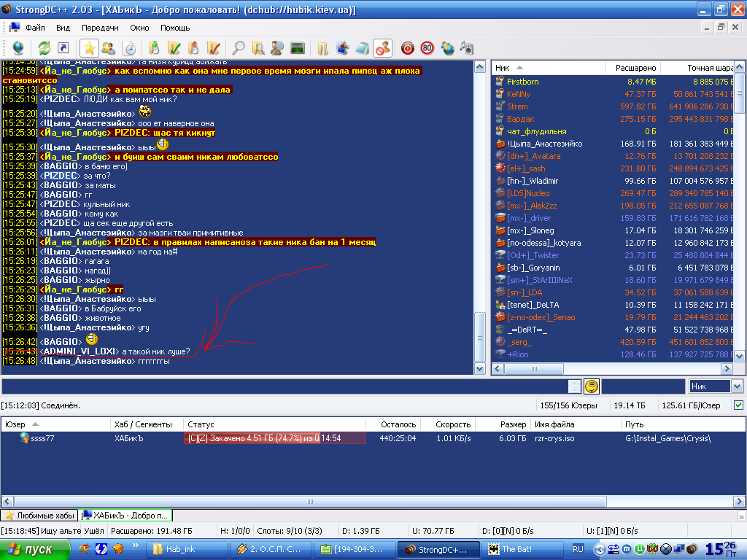747x560 pixels.
Task: Toggle the speed limiter 80 icon
Action: tap(427, 48)
